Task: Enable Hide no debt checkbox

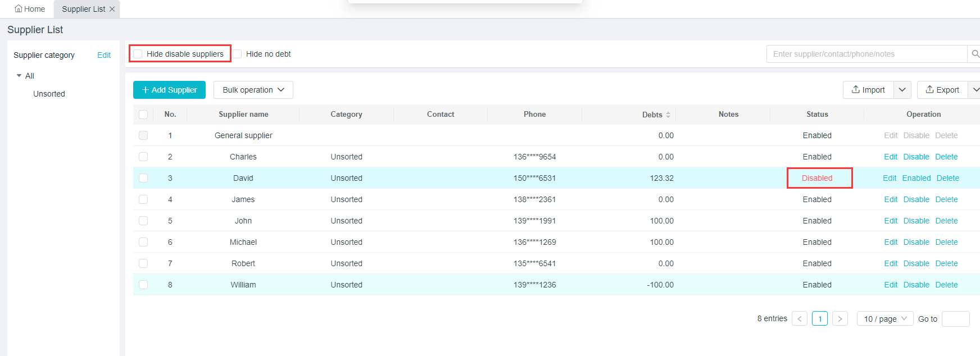Action: [x=238, y=54]
